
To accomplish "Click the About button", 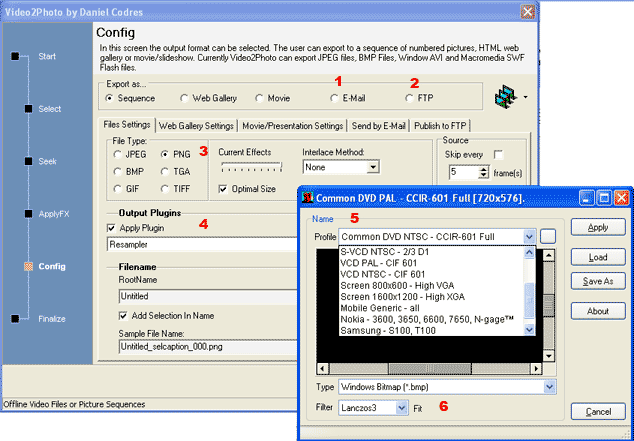I will [598, 311].
